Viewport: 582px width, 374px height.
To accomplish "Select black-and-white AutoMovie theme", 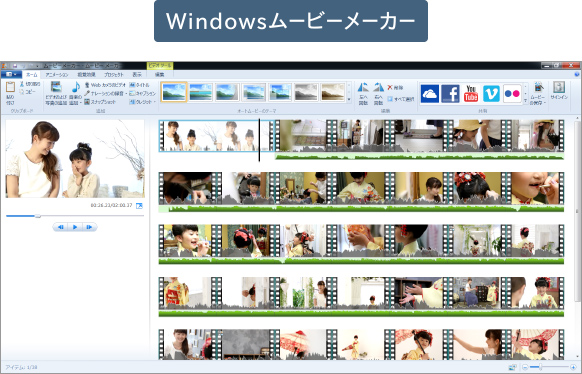I will [307, 92].
